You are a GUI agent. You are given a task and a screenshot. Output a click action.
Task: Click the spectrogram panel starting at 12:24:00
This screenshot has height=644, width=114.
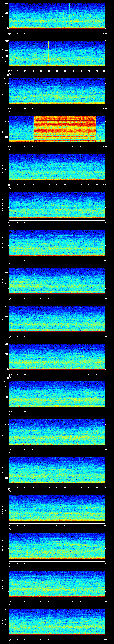pyautogui.click(x=57, y=394)
